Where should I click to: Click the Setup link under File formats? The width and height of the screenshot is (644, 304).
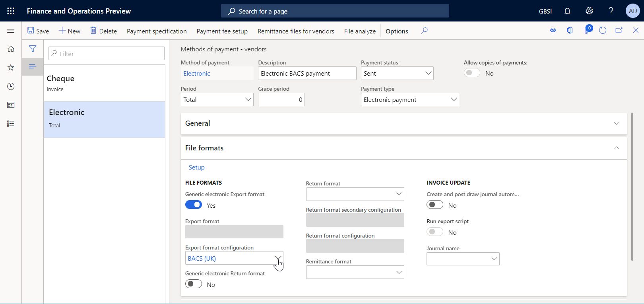(x=196, y=168)
